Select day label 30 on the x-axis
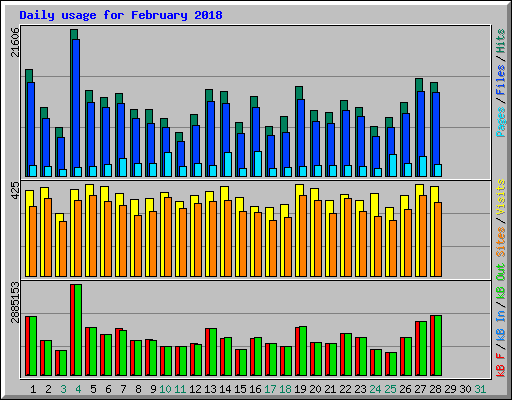The image size is (512, 400). (x=465, y=389)
